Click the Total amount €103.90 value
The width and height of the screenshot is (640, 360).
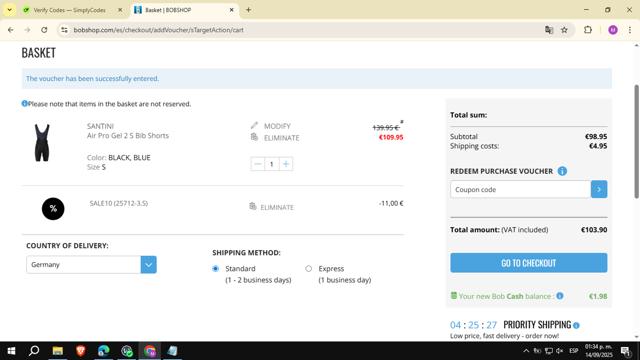(594, 230)
